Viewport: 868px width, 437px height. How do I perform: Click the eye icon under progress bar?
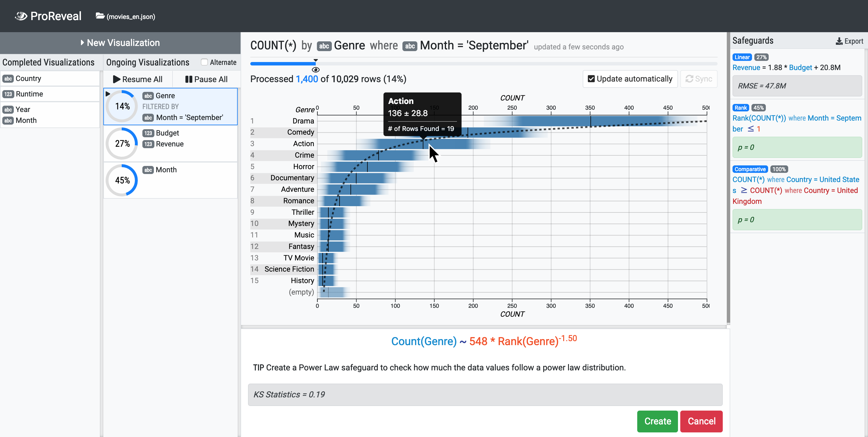click(x=315, y=70)
